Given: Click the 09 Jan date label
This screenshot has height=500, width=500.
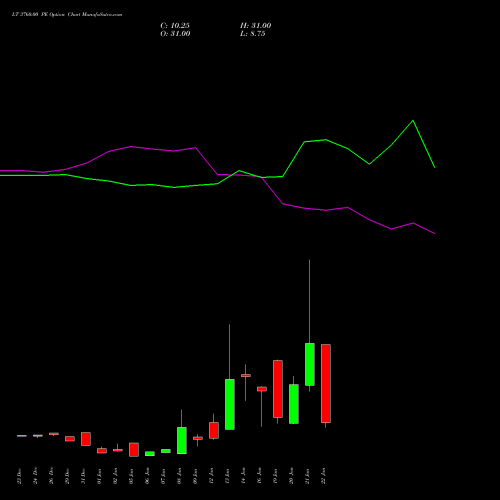Looking at the screenshot, I should 195,476.
